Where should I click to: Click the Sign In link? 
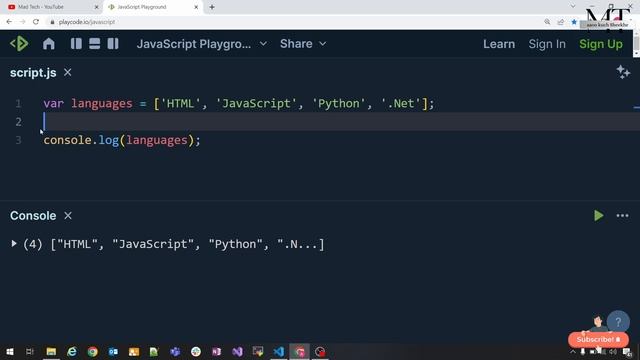pyautogui.click(x=547, y=44)
